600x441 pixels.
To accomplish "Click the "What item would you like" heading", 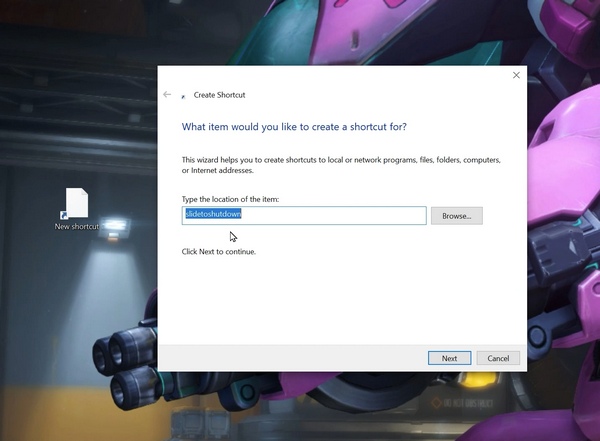I will tap(294, 127).
